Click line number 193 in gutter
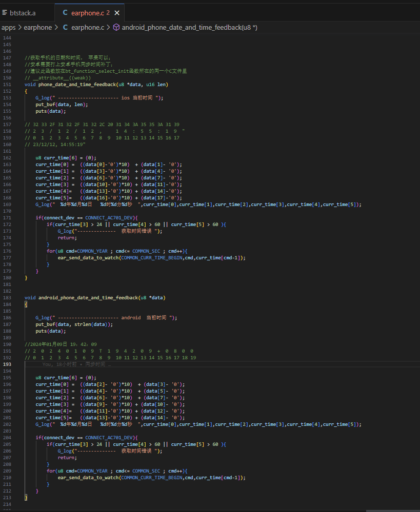This screenshot has width=420, height=512. click(7, 364)
